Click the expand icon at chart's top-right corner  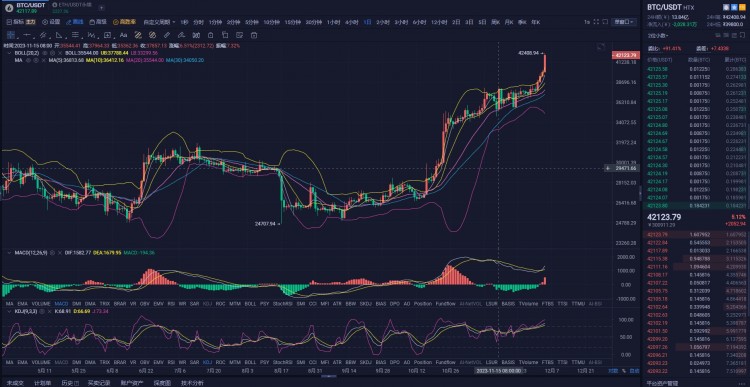[600, 46]
